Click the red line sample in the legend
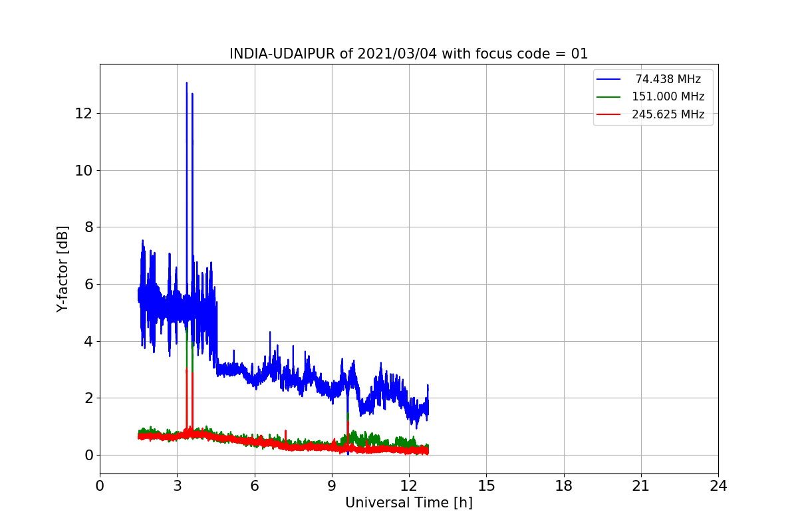798x532 pixels. [x=609, y=114]
